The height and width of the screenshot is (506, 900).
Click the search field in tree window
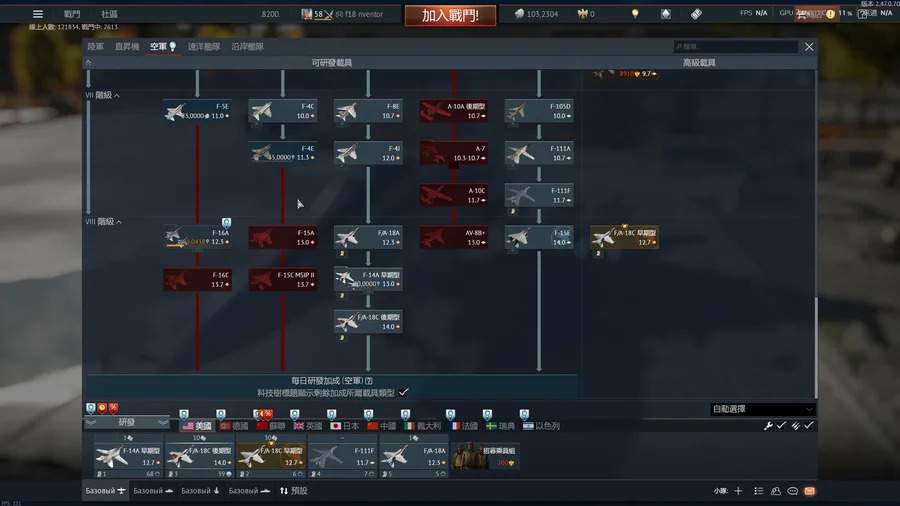point(736,46)
